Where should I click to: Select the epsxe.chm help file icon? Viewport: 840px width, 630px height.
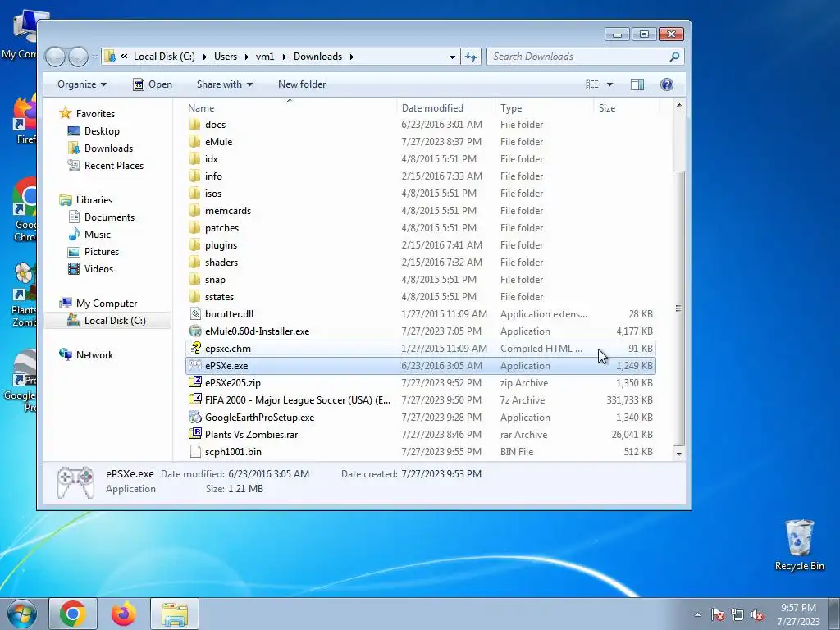click(x=195, y=349)
